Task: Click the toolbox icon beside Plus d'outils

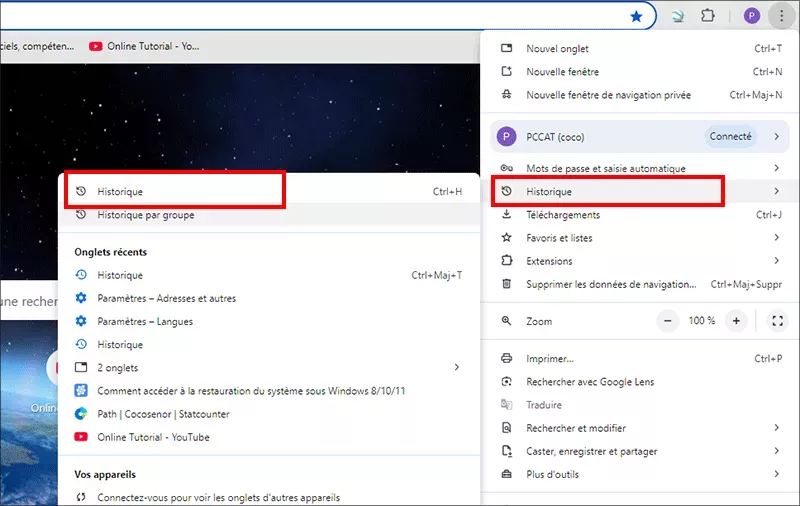Action: (x=506, y=474)
